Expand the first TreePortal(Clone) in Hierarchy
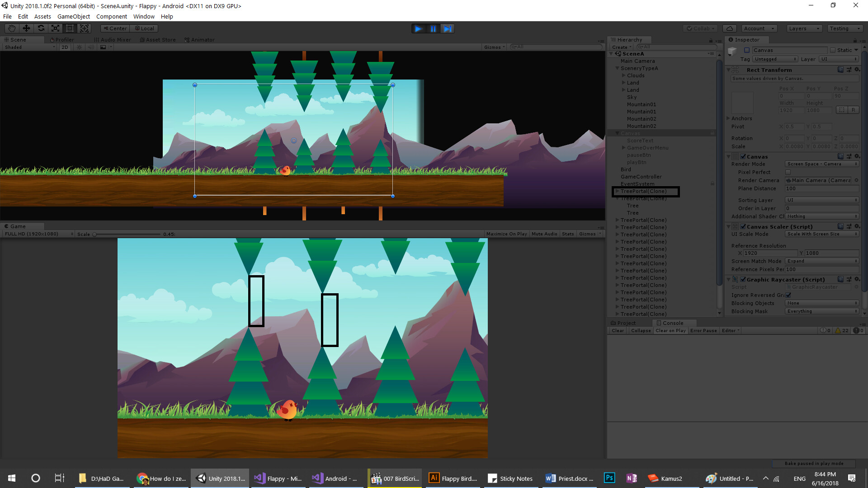The height and width of the screenshot is (488, 868). (617, 191)
